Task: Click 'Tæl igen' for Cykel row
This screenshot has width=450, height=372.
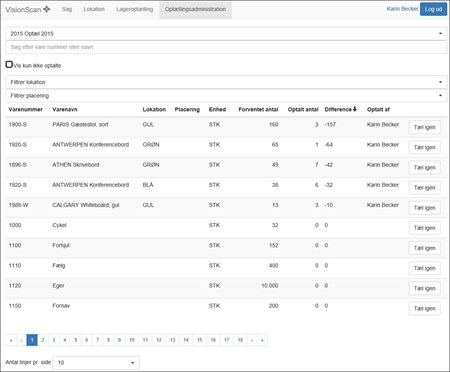Action: point(424,228)
